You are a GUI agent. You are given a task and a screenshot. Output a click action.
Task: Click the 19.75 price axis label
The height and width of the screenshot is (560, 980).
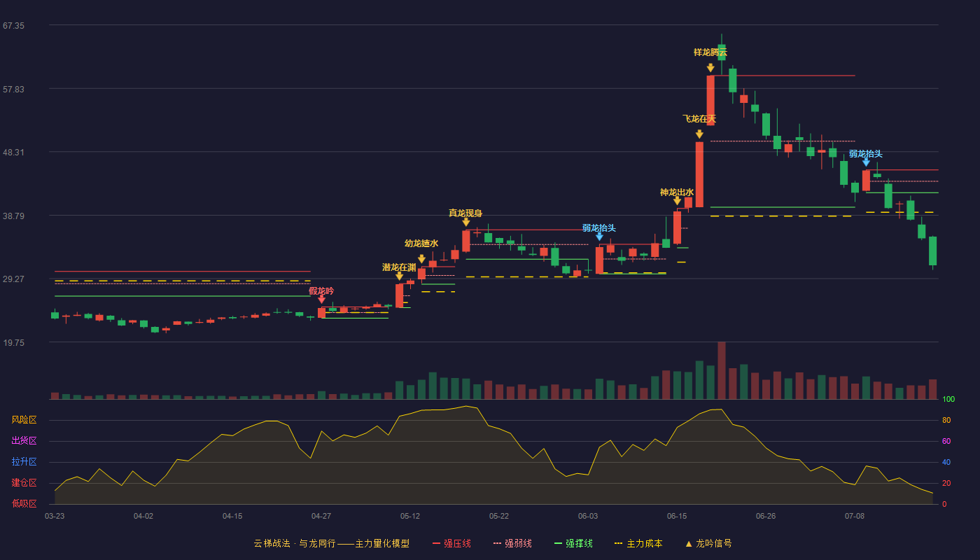click(13, 343)
